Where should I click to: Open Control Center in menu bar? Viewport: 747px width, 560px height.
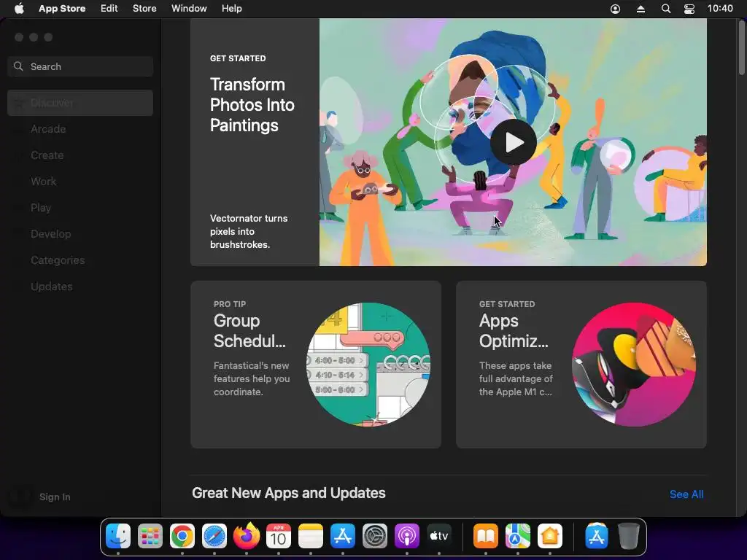(x=689, y=9)
